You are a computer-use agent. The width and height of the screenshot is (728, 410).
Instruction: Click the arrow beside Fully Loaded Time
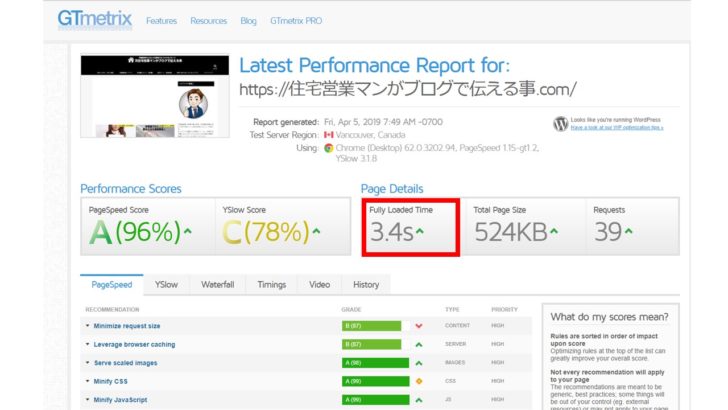[x=420, y=231]
